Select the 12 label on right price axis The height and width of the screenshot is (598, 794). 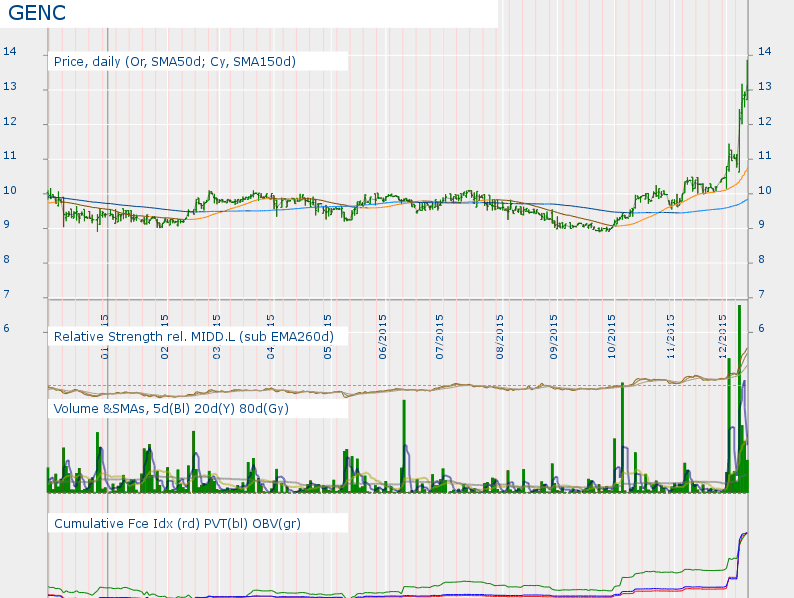(765, 121)
